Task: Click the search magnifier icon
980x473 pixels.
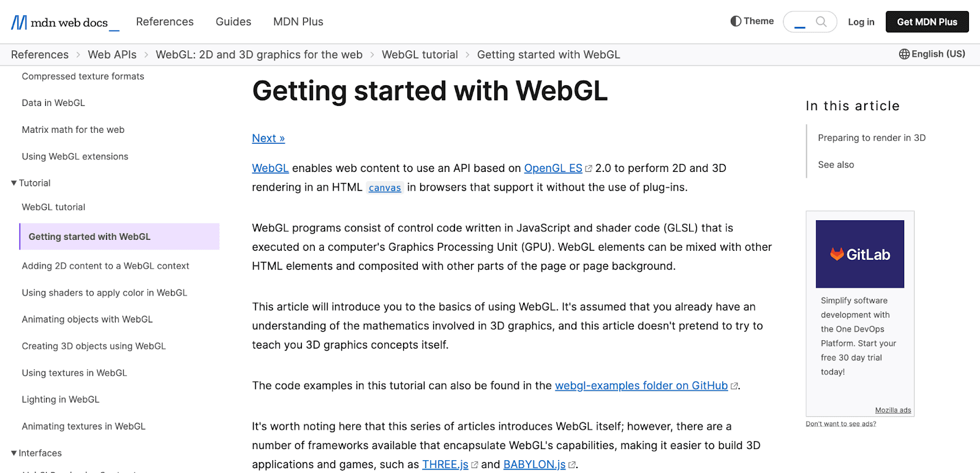Action: click(821, 22)
